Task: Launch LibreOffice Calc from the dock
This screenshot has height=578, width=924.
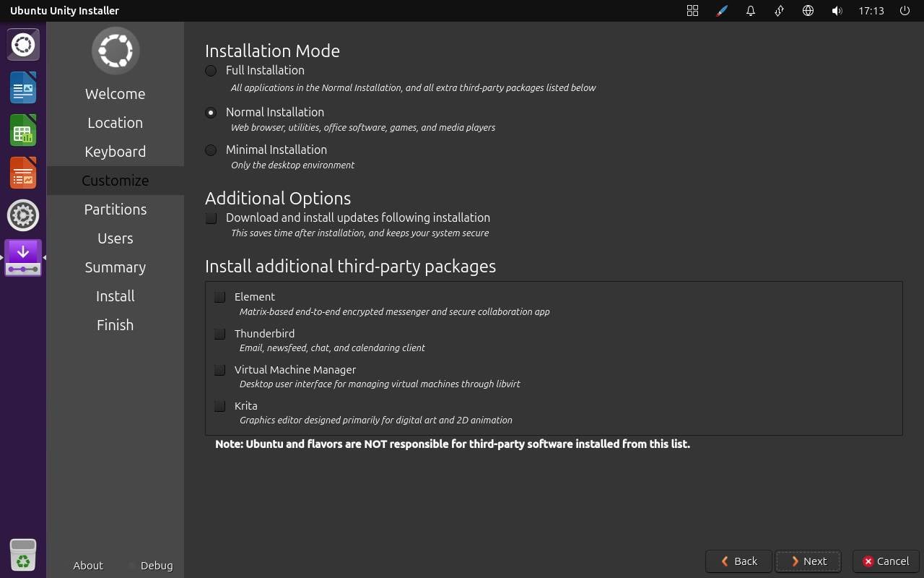Action: click(x=23, y=131)
